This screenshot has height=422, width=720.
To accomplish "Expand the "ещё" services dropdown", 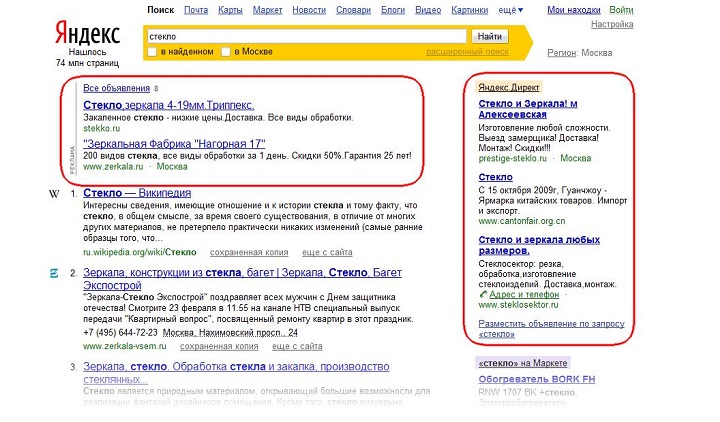I will pyautogui.click(x=511, y=10).
